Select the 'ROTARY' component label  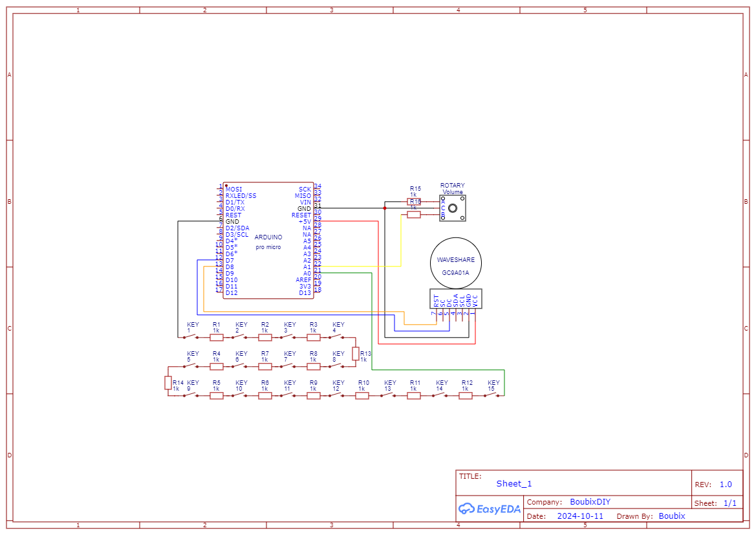tap(452, 185)
